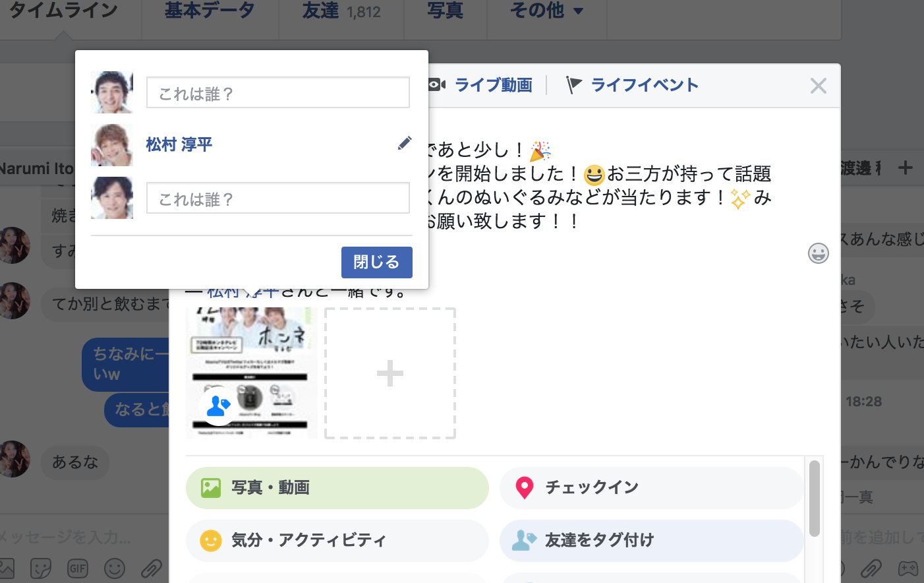This screenshot has height=583, width=924.
Task: Choose 気分・アクティビティ option
Action: [337, 541]
